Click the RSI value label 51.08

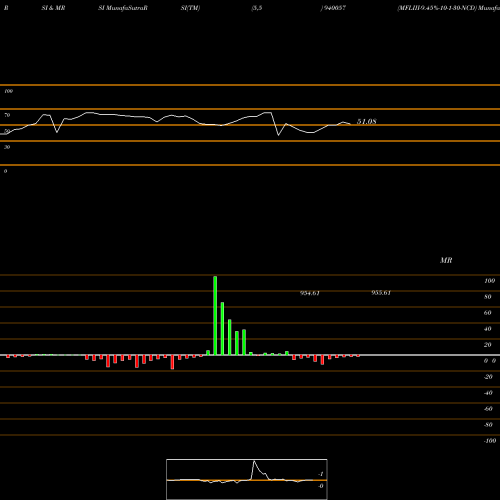pos(367,122)
